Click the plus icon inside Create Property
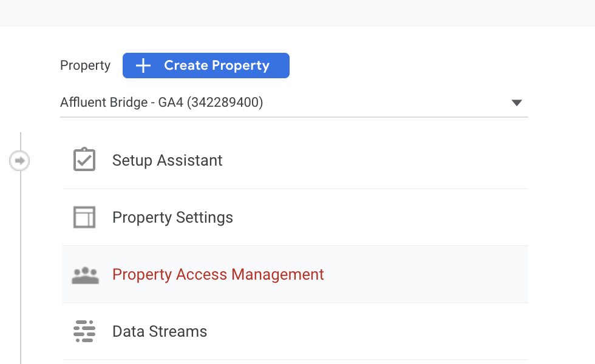 pos(143,65)
